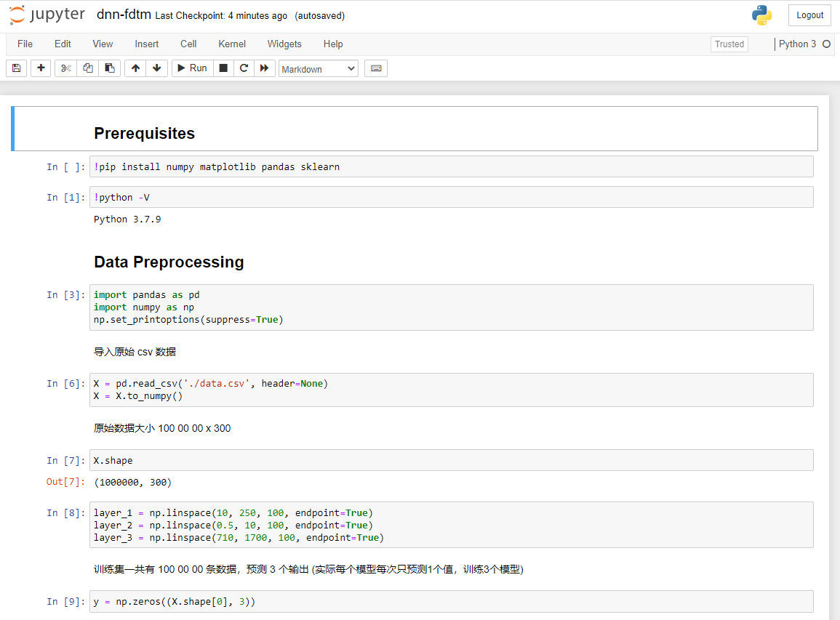
Task: Restart kernel and rerun all cells
Action: click(x=265, y=68)
